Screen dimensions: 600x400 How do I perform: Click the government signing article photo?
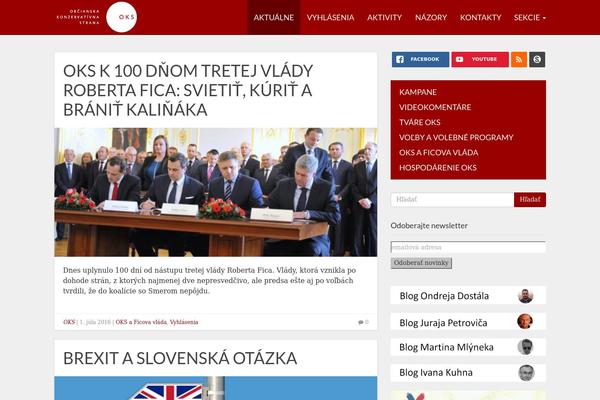(x=216, y=192)
